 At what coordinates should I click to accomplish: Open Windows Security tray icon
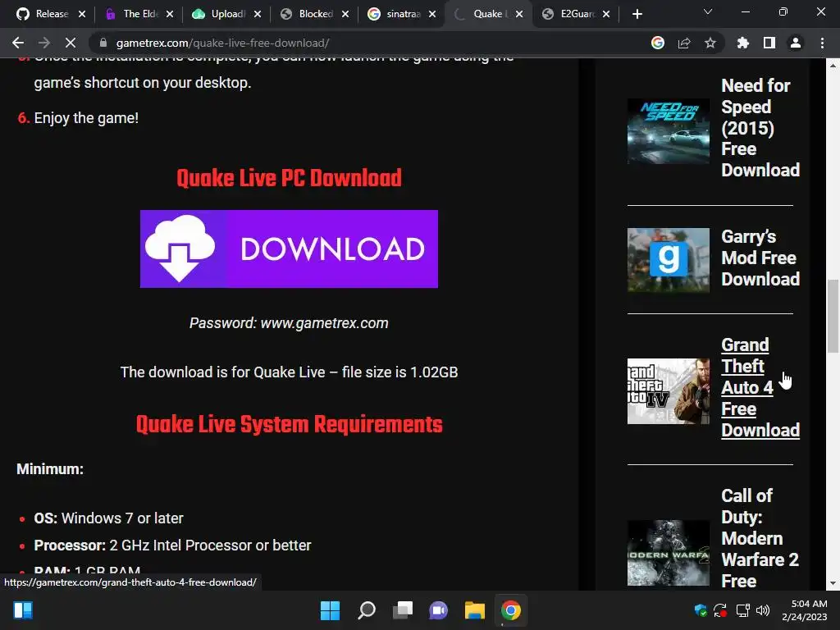[x=701, y=610]
